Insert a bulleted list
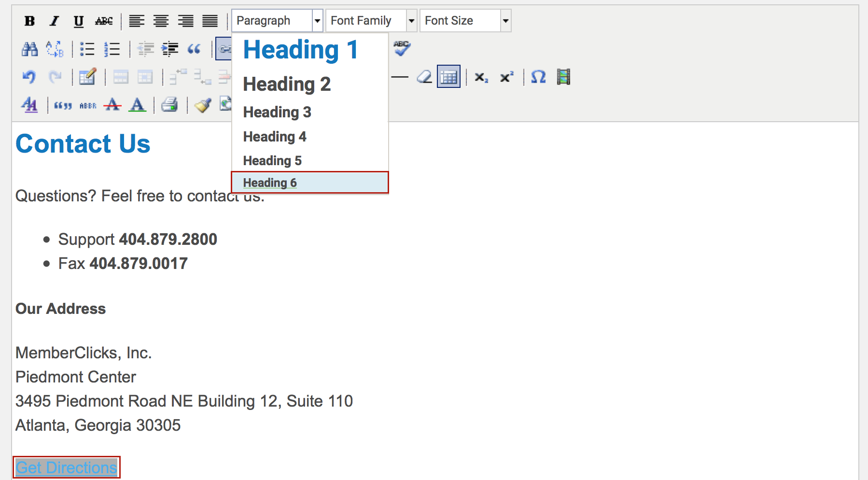Viewport: 868px width, 480px height. coord(87,49)
